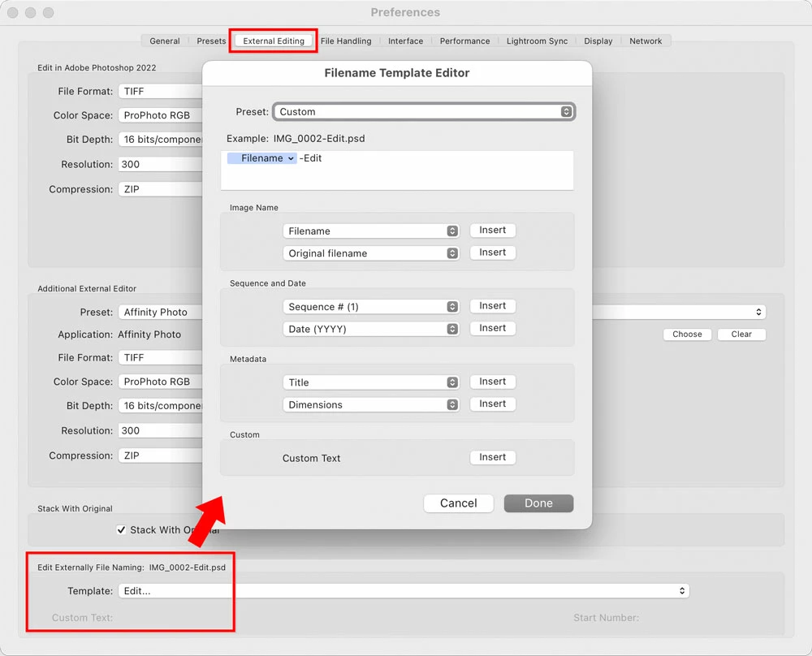Open Additional Editor Color Space dropdown
812x656 pixels.
[x=161, y=381]
